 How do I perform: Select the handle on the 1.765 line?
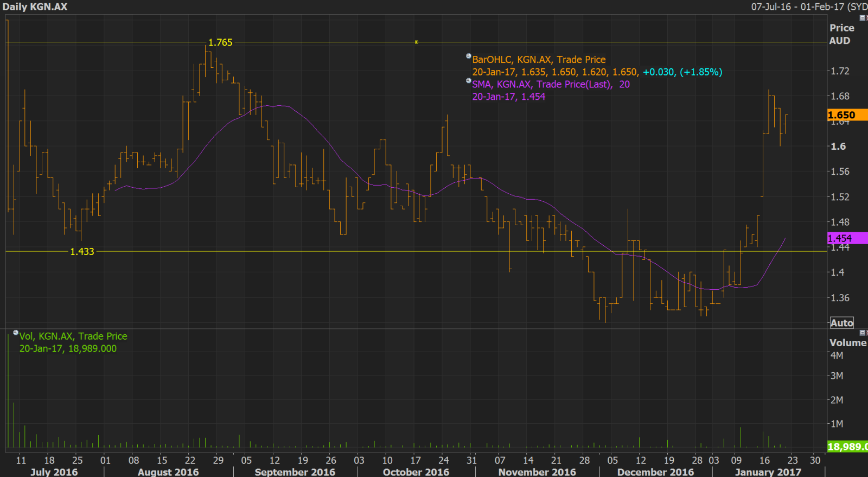[x=417, y=42]
